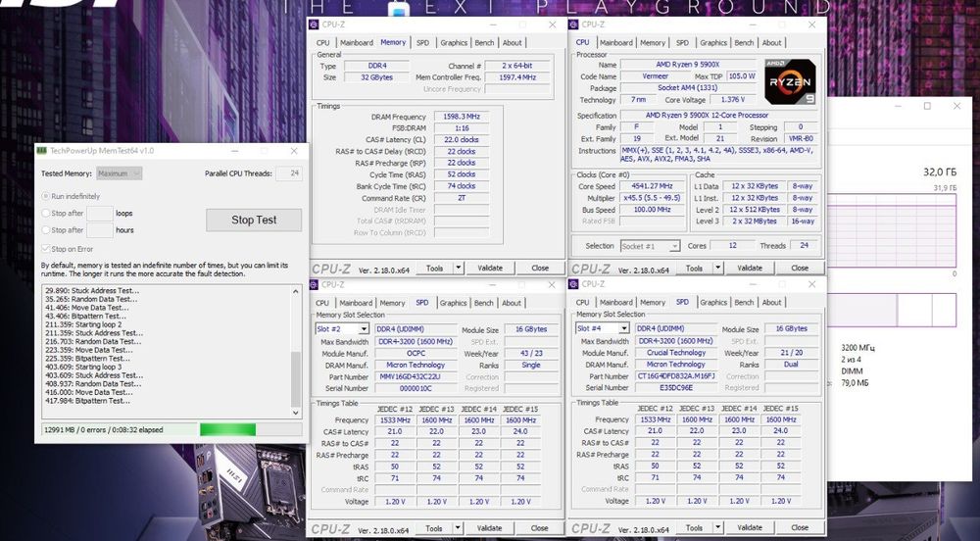Click the MemTest64 title bar app icon
Image resolution: width=980 pixels, height=541 pixels.
tap(42, 151)
